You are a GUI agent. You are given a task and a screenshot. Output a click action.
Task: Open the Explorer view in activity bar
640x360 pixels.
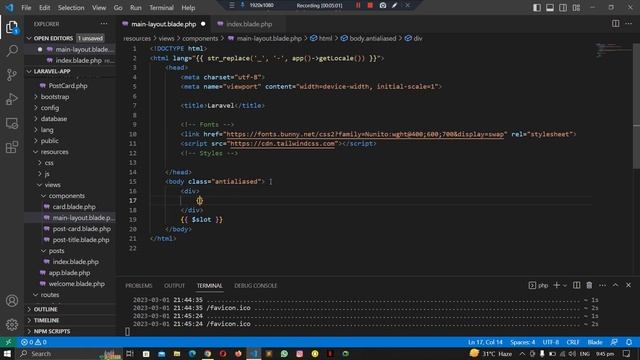[x=12, y=27]
